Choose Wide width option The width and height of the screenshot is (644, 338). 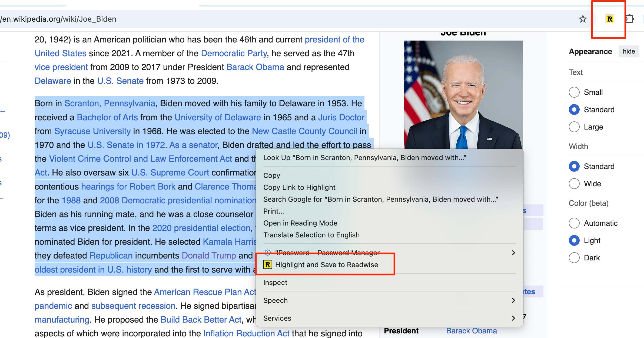(574, 184)
